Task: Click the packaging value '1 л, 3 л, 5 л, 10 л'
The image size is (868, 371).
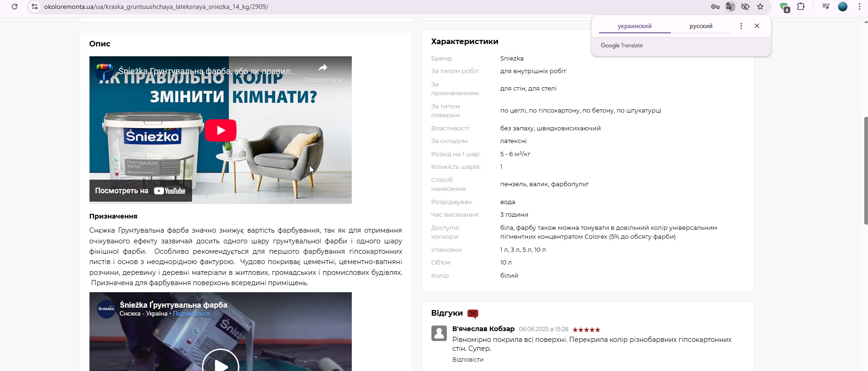Action: (523, 250)
